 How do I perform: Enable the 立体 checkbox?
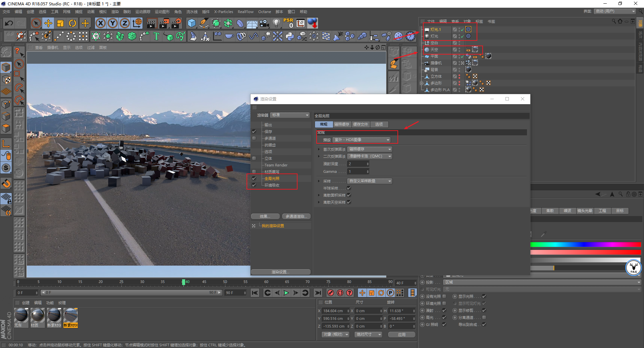point(254,158)
